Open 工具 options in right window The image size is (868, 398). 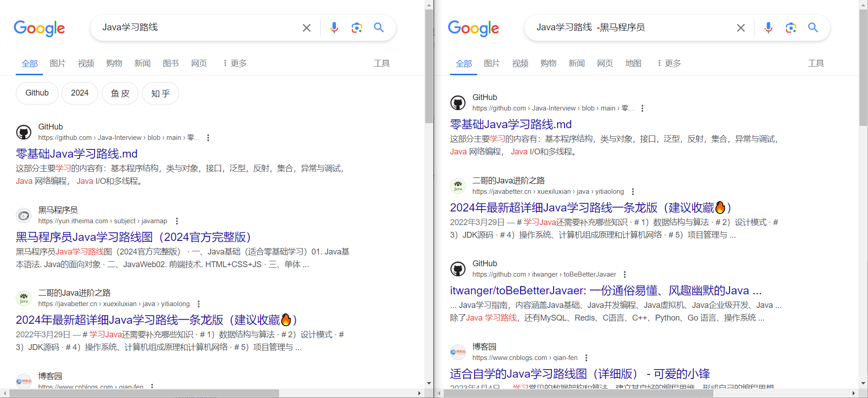point(816,63)
